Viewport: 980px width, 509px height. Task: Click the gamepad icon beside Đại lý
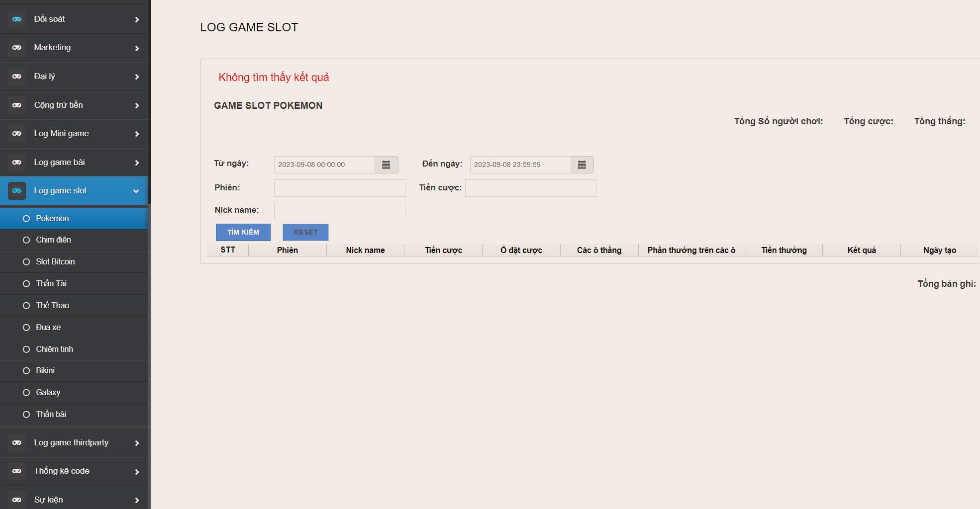[x=17, y=77]
